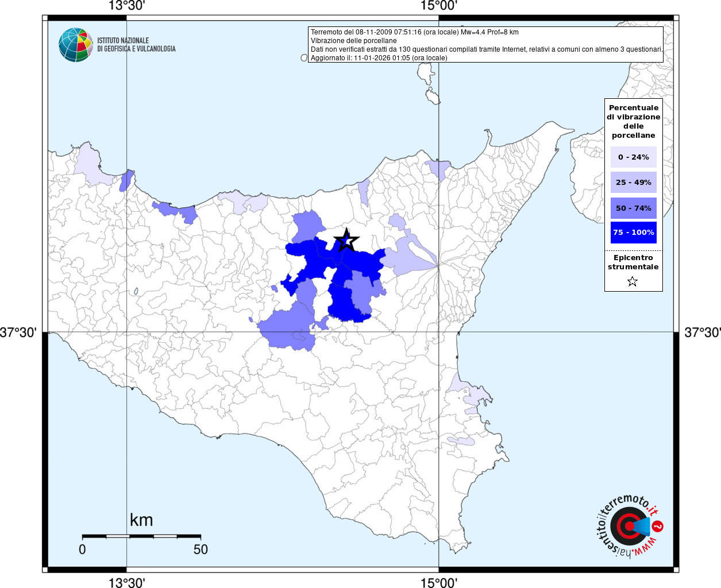The height and width of the screenshot is (588, 721).
Task: Click the haisentitoilterremoto.it logo
Action: tap(630, 526)
